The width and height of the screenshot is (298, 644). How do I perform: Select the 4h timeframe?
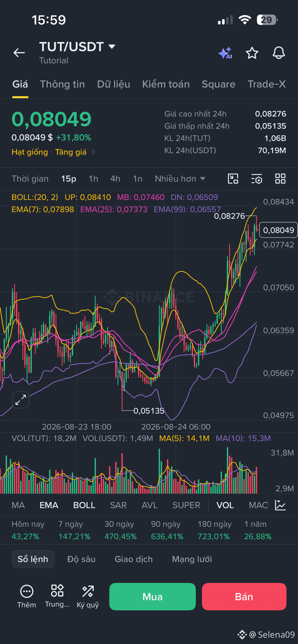click(x=115, y=179)
